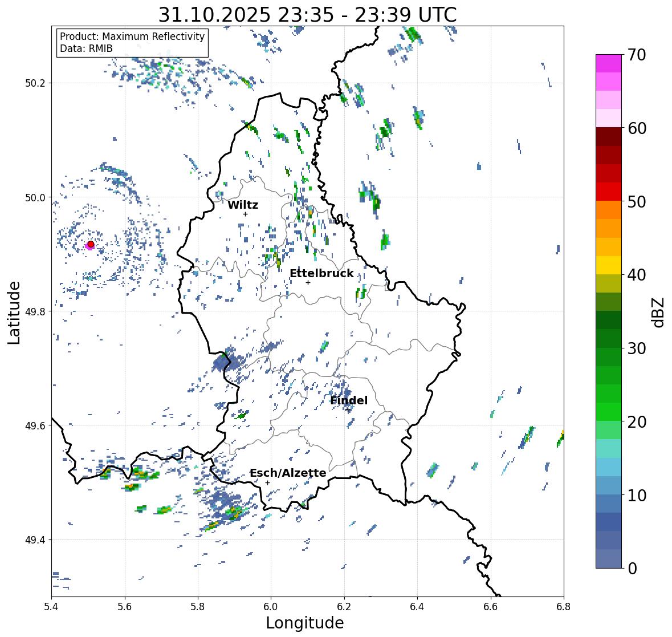Click the Product: Maximum Reflectivity text
The height and width of the screenshot is (637, 672).
[132, 36]
